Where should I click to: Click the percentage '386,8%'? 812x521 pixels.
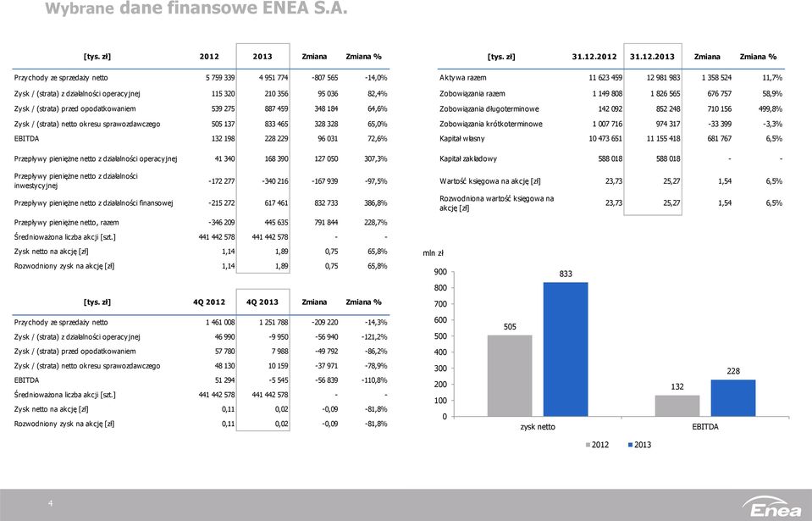click(x=376, y=203)
